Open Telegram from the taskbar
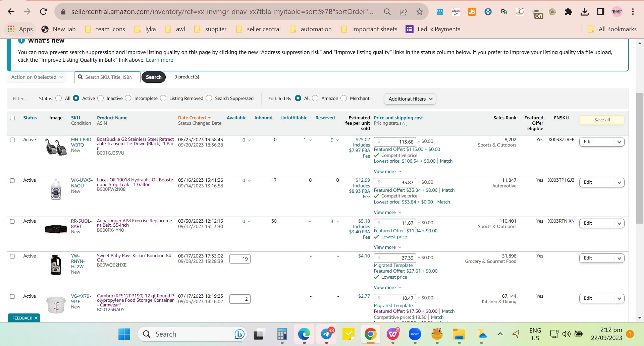This screenshot has width=644, height=346. [327, 334]
